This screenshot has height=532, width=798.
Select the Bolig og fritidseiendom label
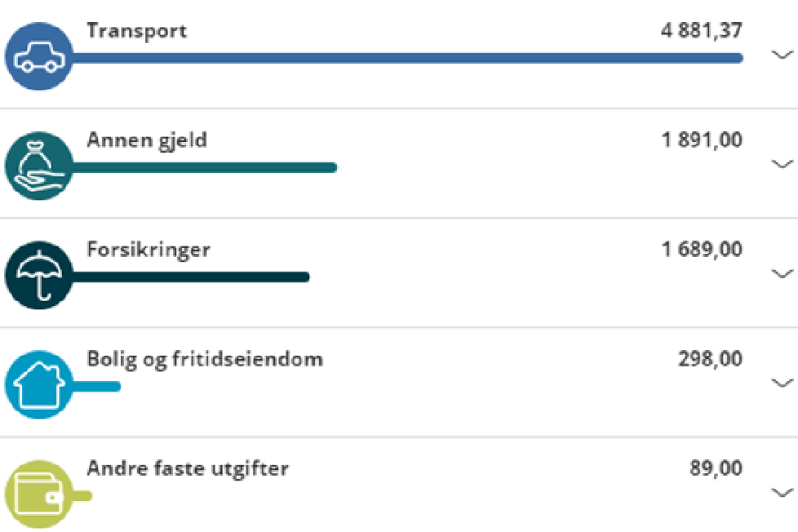[205, 360]
